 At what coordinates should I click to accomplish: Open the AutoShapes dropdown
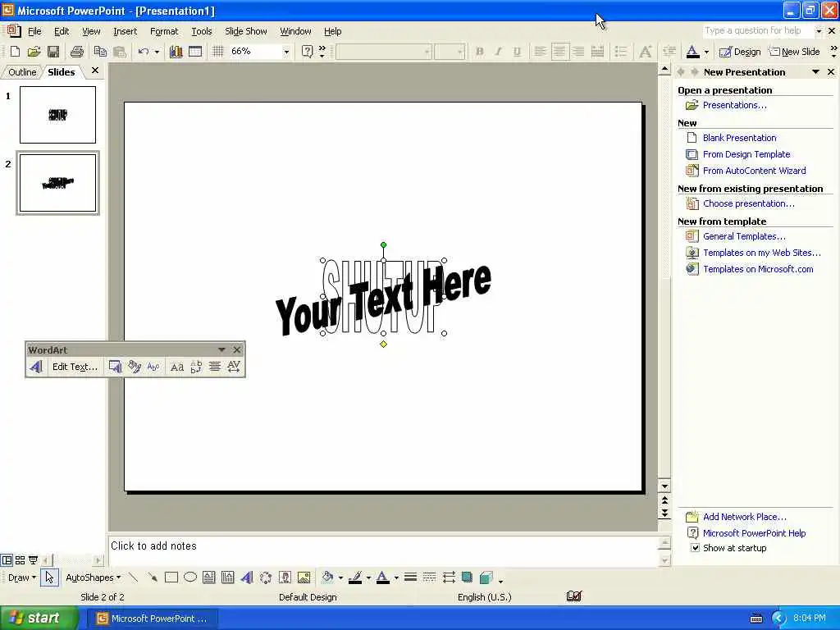(x=94, y=577)
